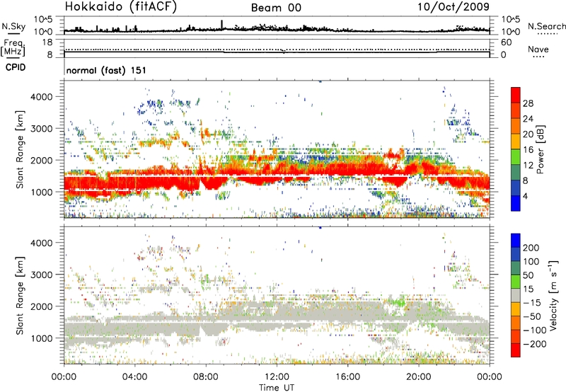This screenshot has width=566, height=392.
Task: Click the '1000' tick on velocity panel
Action: coord(42,338)
